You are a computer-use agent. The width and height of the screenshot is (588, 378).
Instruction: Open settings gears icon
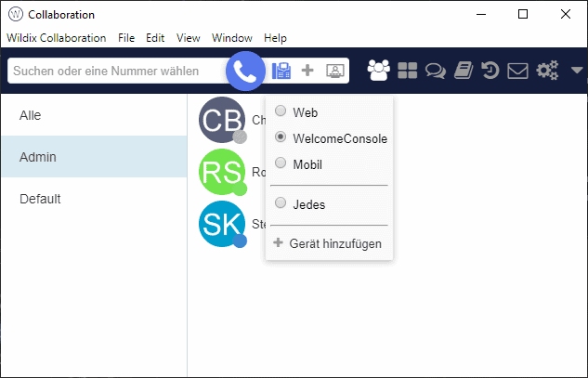tap(547, 71)
